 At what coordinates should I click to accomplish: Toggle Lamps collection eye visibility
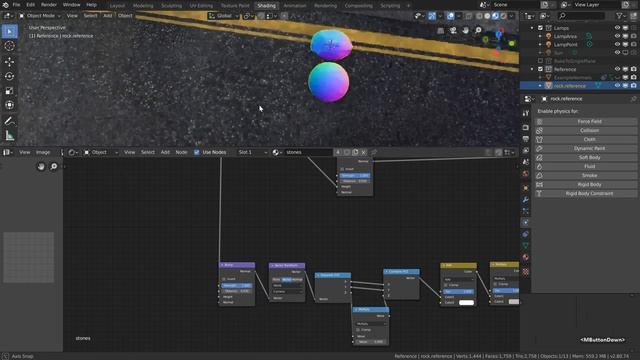617,28
